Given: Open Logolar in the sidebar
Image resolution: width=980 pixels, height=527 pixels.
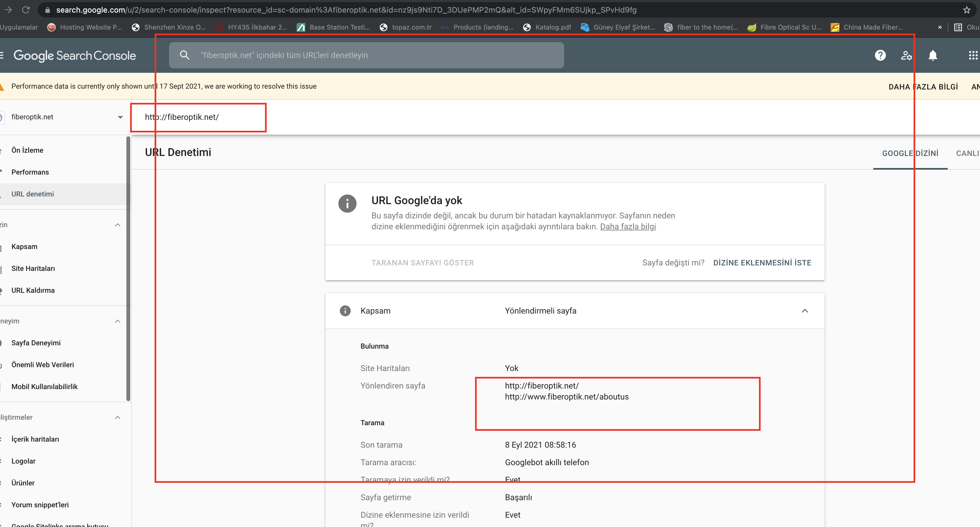Looking at the screenshot, I should (x=23, y=461).
